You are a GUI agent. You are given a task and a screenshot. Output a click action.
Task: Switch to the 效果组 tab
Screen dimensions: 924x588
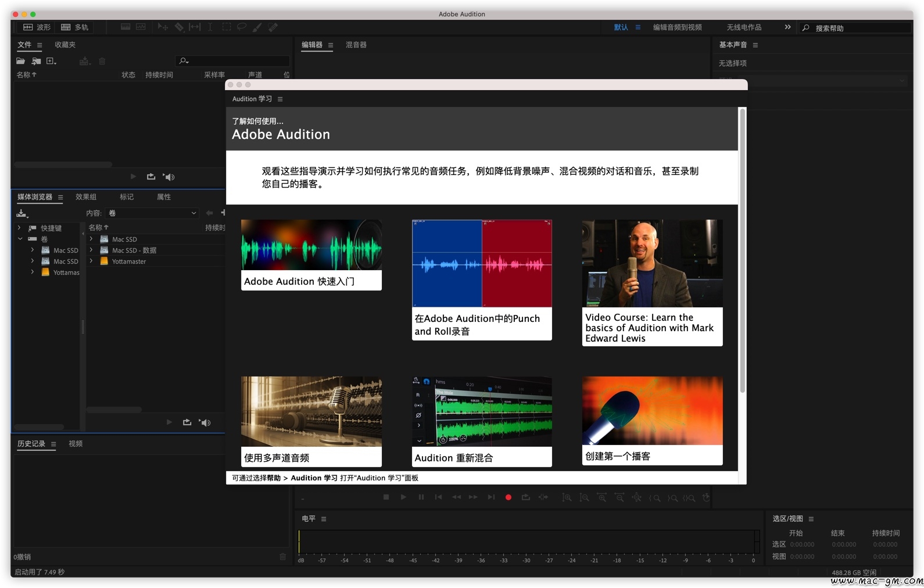point(86,197)
